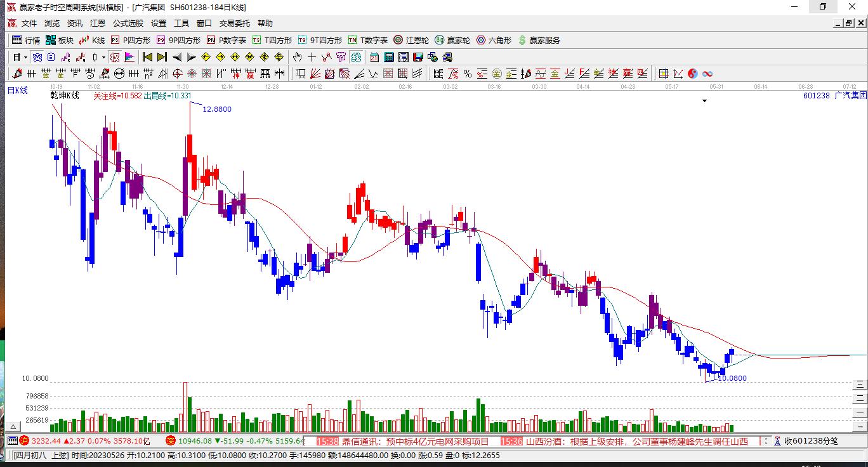Click the 日K线 period label
868x467 pixels.
pos(18,91)
